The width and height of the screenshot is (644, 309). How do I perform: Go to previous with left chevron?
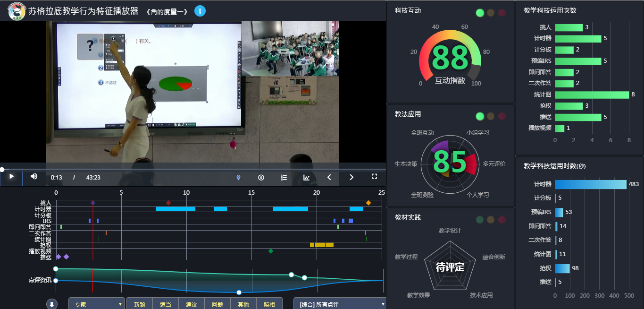tap(329, 177)
